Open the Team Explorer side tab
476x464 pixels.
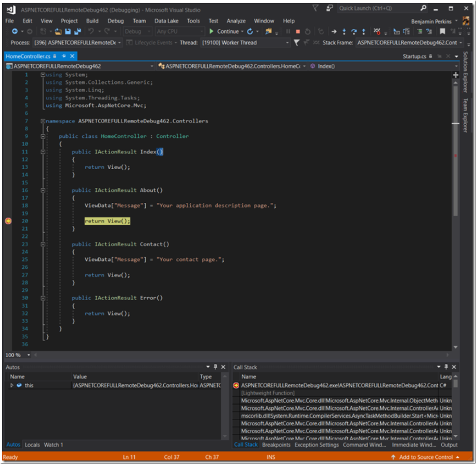tap(466, 115)
